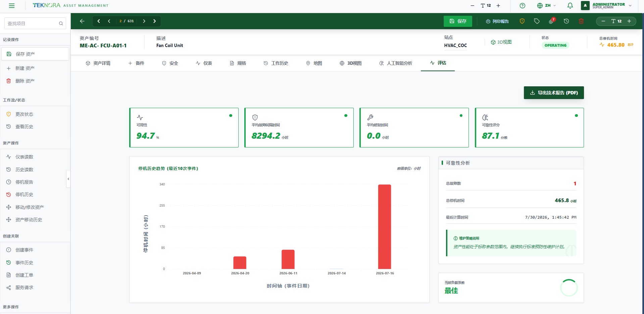This screenshot has width=644, height=314.
Task: Switch to 仪表 tab
Action: click(204, 63)
